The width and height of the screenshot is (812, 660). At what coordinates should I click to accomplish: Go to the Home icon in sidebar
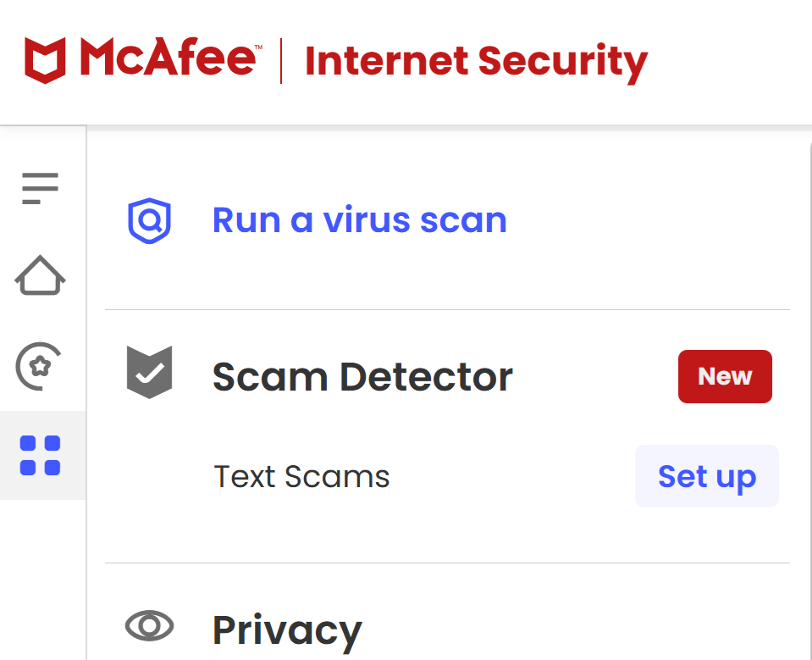[40, 276]
